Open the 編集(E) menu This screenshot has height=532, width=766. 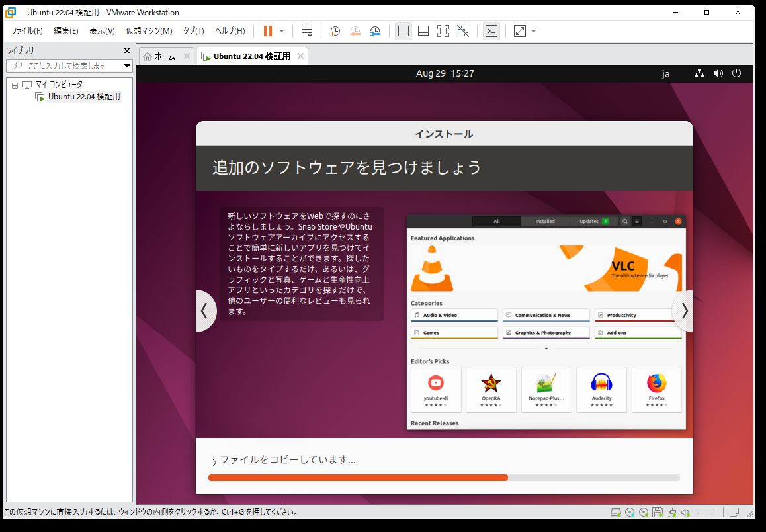coord(66,31)
